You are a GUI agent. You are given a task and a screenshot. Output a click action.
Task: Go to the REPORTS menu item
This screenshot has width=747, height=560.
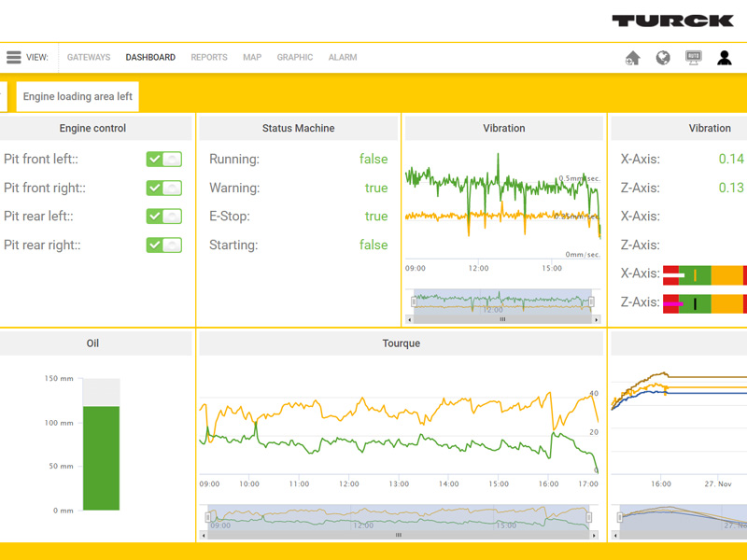click(209, 58)
